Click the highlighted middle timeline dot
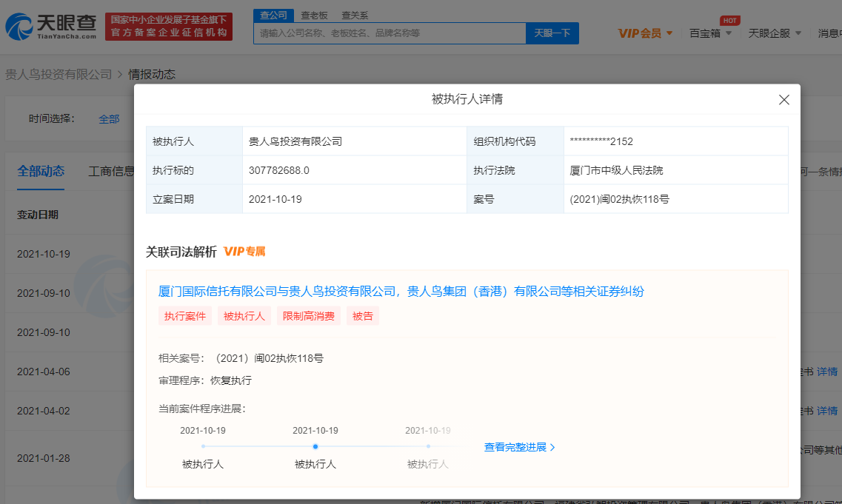The width and height of the screenshot is (842, 504). point(315,446)
